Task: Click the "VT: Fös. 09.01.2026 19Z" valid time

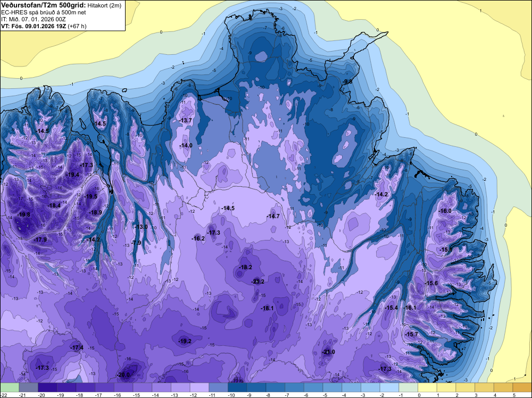Action: pyautogui.click(x=34, y=26)
